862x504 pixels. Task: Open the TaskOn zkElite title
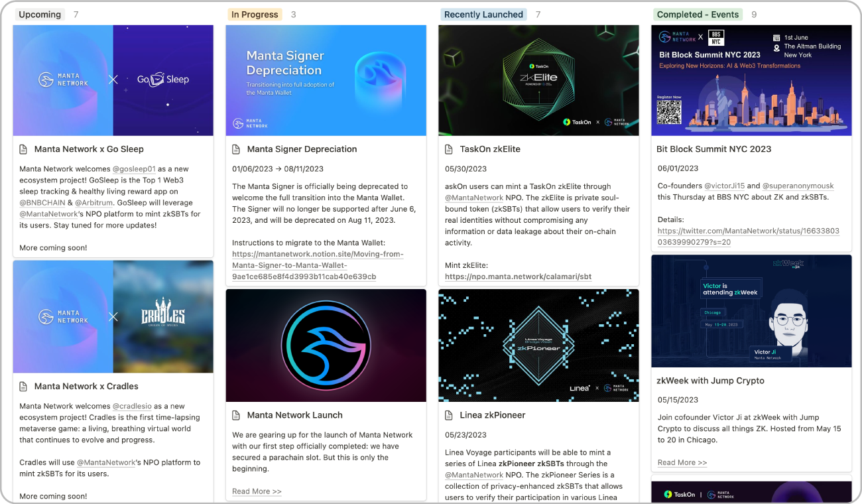tap(490, 149)
